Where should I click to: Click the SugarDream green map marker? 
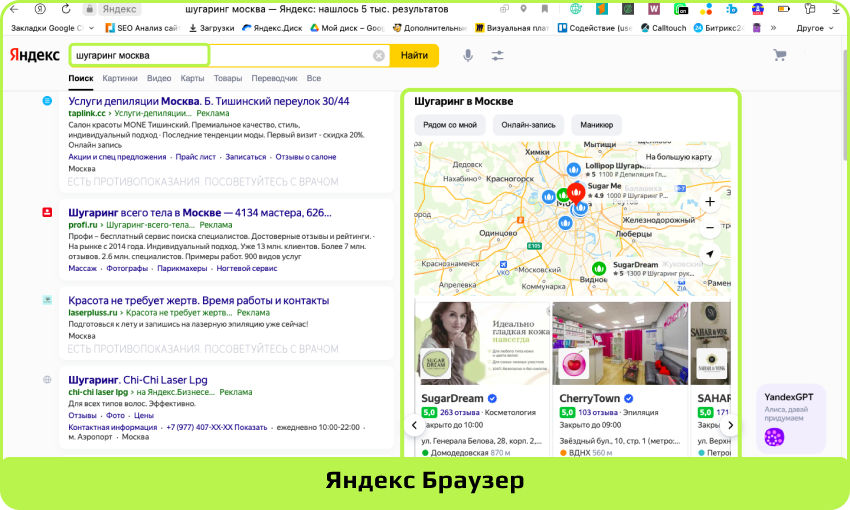(x=598, y=268)
